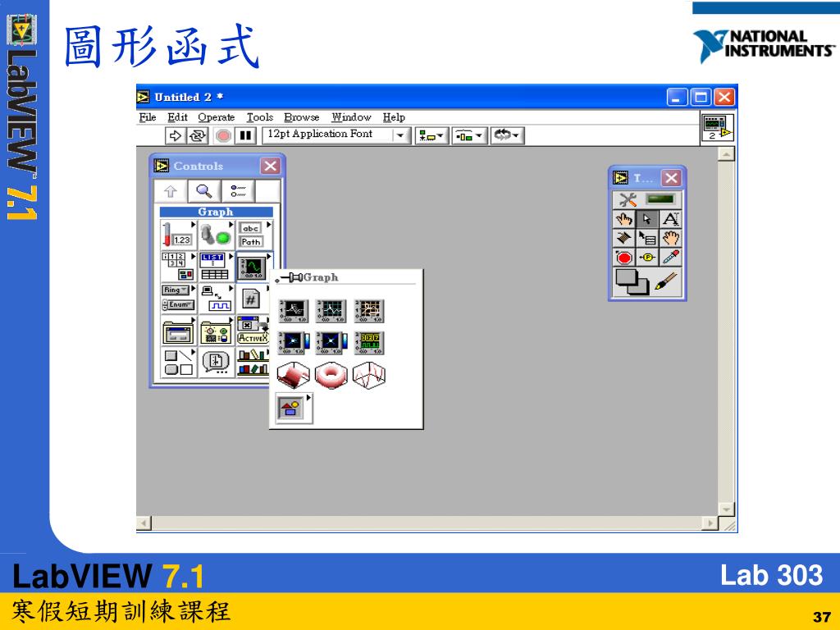Open the Classic Controls subpalette
This screenshot has width=840, height=630.
216,331
